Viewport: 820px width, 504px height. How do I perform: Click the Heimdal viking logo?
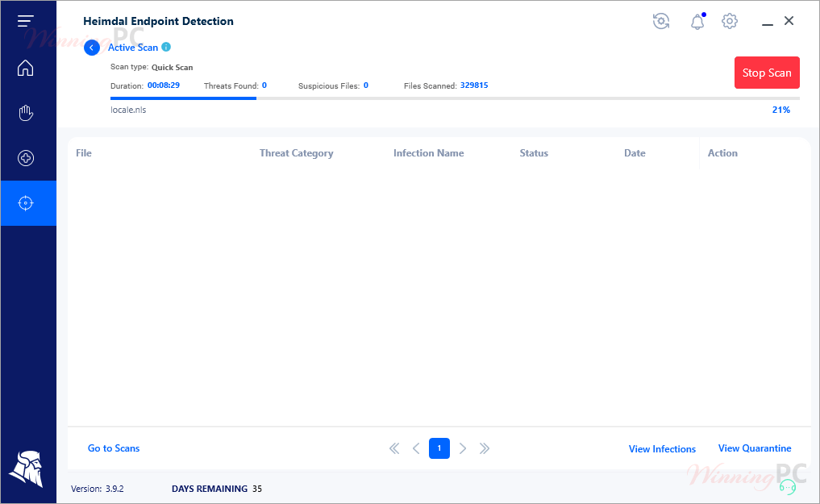(26, 469)
